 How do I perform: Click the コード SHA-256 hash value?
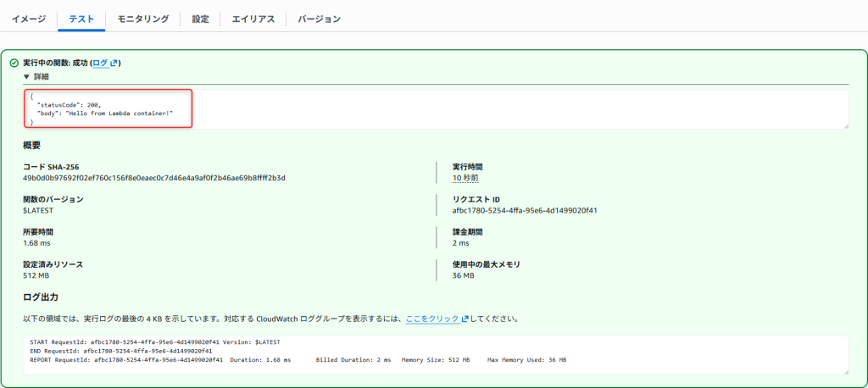(153, 178)
